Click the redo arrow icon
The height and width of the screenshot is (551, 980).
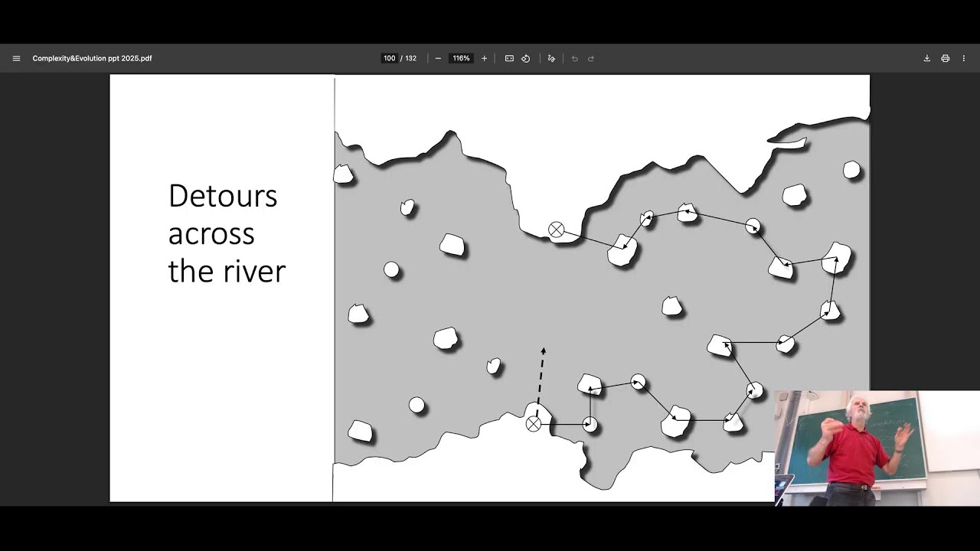(591, 58)
